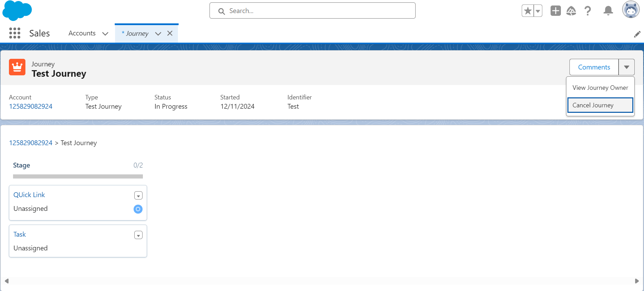644x291 pixels.
Task: Open the App Launcher grid icon
Action: [x=15, y=33]
